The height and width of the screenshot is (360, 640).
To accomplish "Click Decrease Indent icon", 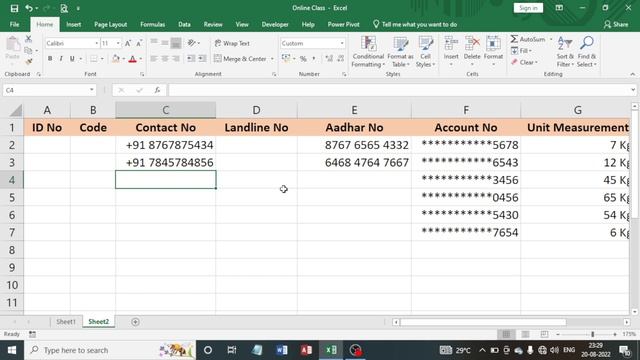I will (191, 59).
